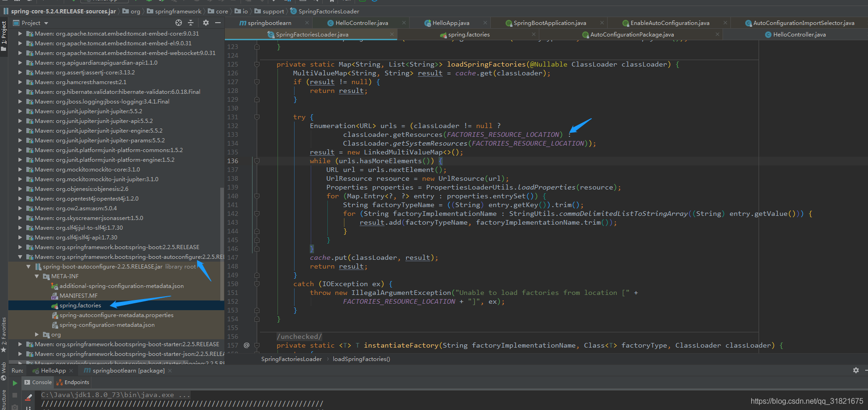This screenshot has height=410, width=868.
Task: Open Run panel settings gear
Action: 856,370
